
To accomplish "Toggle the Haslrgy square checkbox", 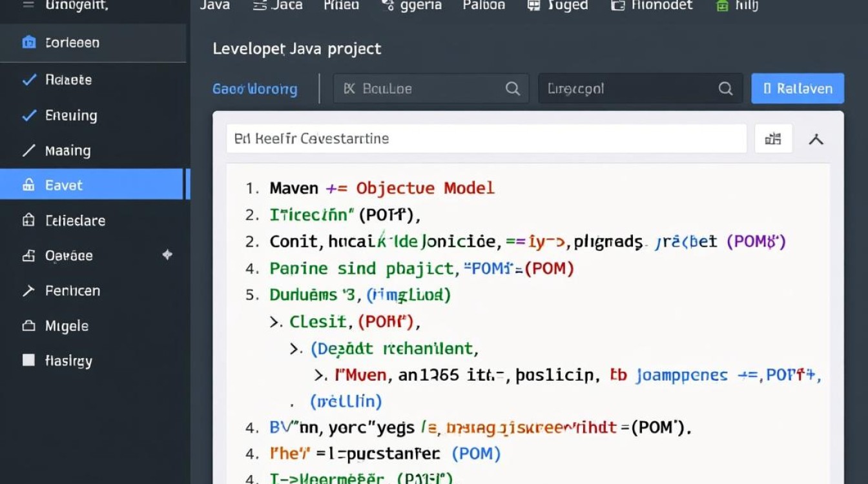I will coord(28,360).
